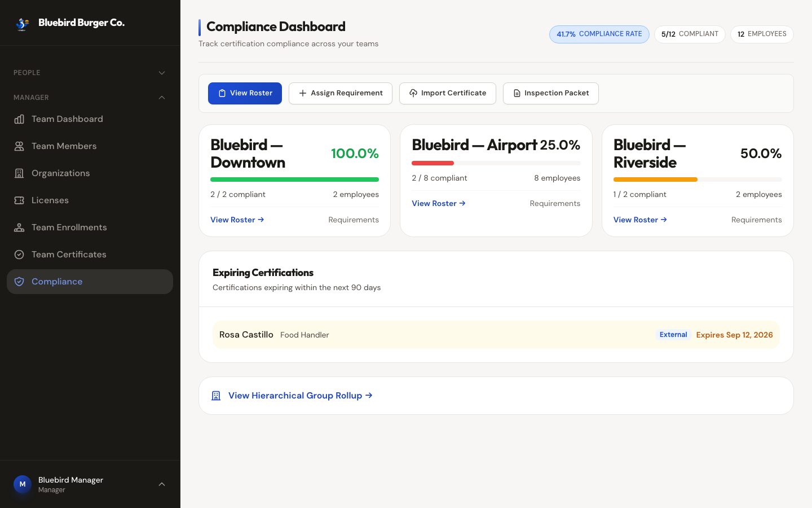Open Team Members in the sidebar

tap(90, 146)
